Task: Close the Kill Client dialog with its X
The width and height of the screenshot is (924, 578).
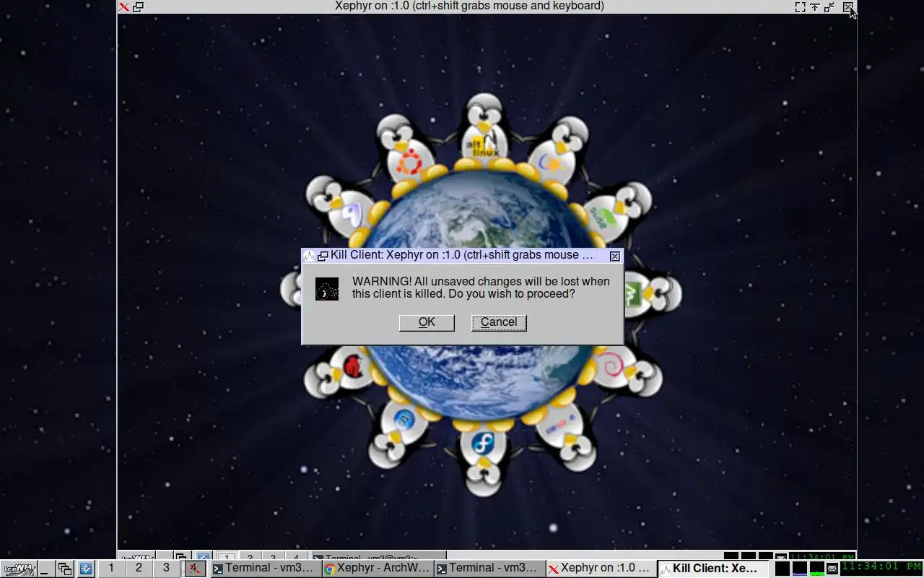Action: [x=614, y=256]
